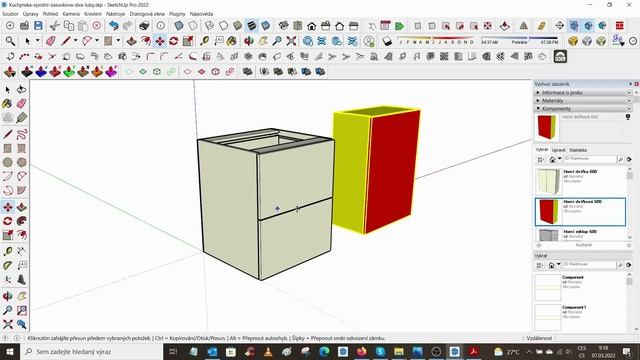The height and width of the screenshot is (360, 640).
Task: Toggle the section cuts display icon
Action: tap(588, 26)
